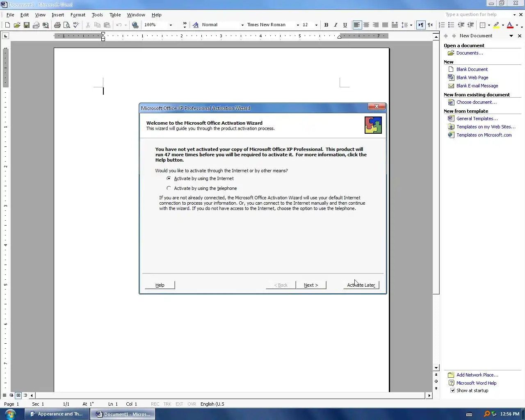Create a new blank document from toolbar
This screenshot has height=420, width=525.
point(7,25)
